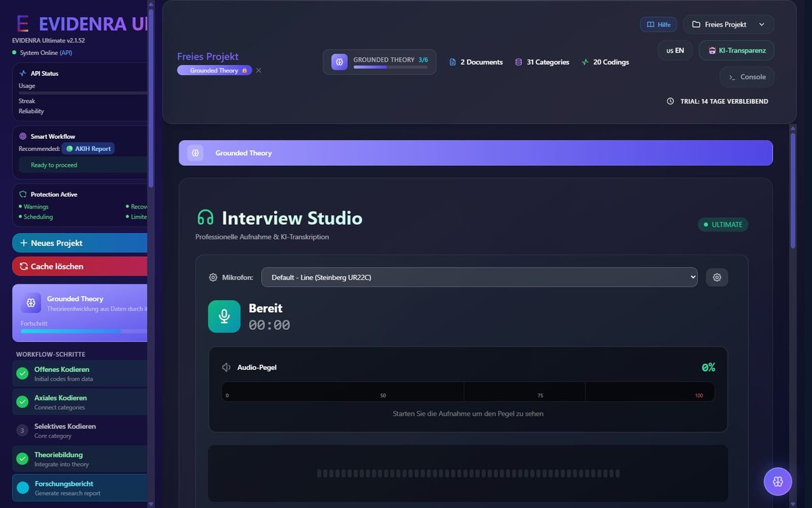
Task: Select the Forschungsbericht workflow step
Action: (80, 488)
